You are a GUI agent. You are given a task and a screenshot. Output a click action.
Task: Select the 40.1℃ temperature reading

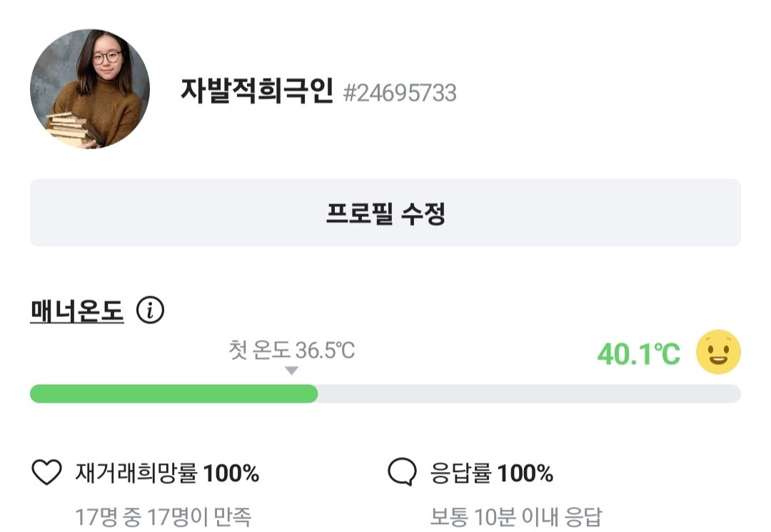638,353
